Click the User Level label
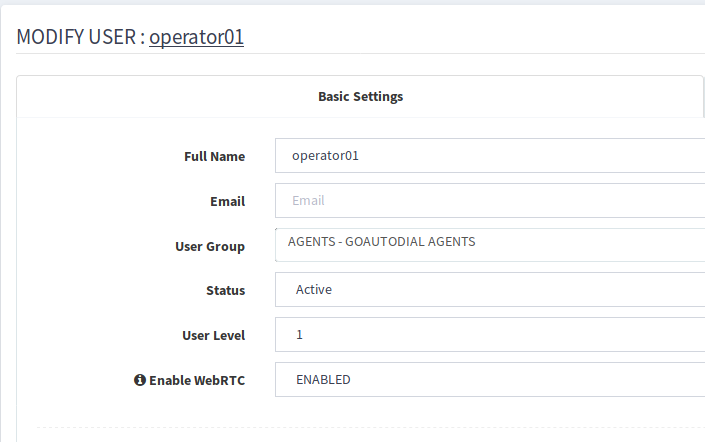Screen dimensions: 705x442 214,335
